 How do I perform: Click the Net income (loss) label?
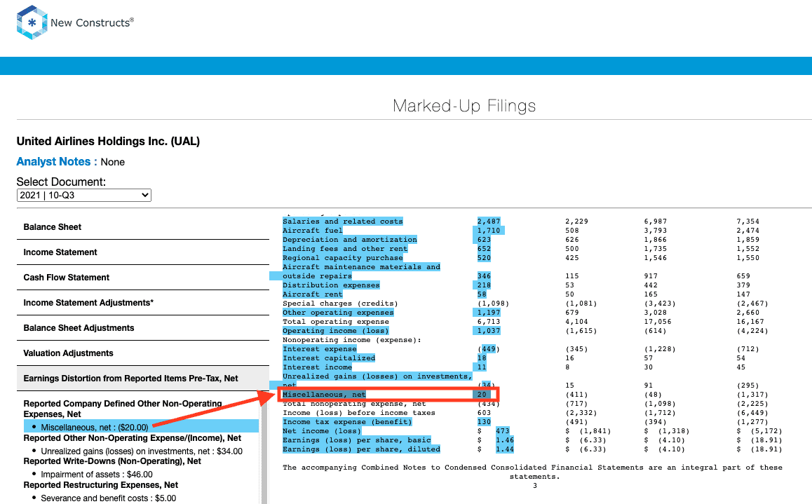322,431
